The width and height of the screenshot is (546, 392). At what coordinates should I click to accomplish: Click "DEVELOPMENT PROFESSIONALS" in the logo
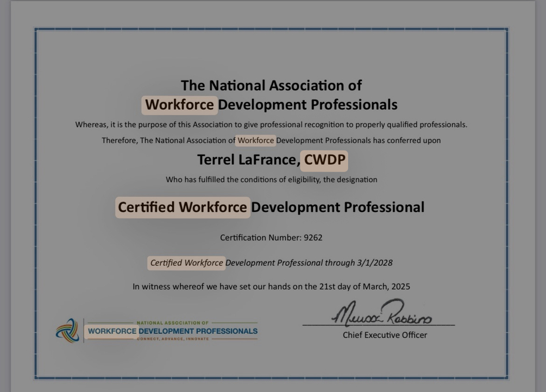coord(198,331)
